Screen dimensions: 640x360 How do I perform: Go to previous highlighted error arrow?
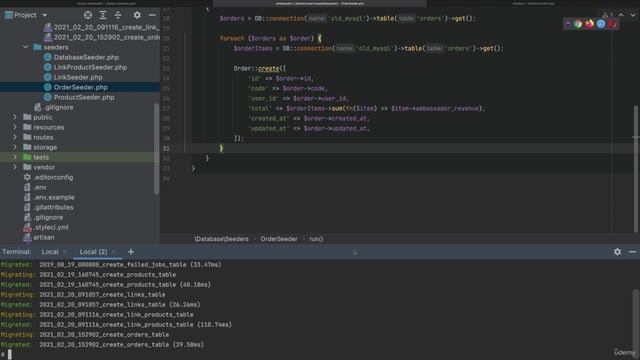click(621, 15)
